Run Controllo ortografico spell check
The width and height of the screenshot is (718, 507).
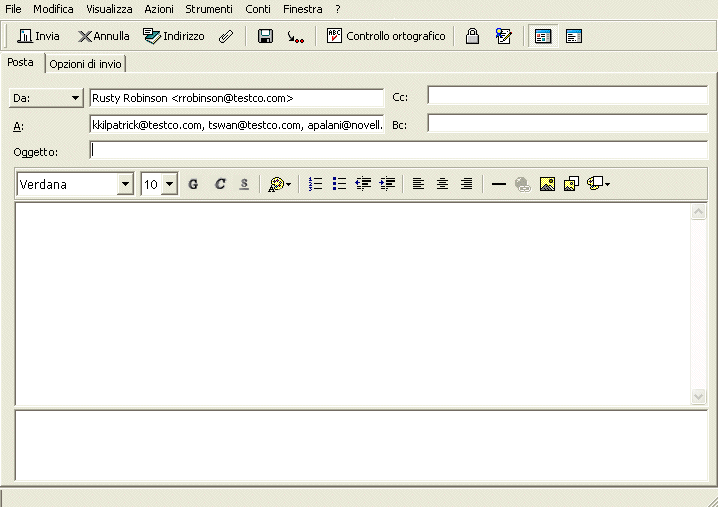[386, 36]
